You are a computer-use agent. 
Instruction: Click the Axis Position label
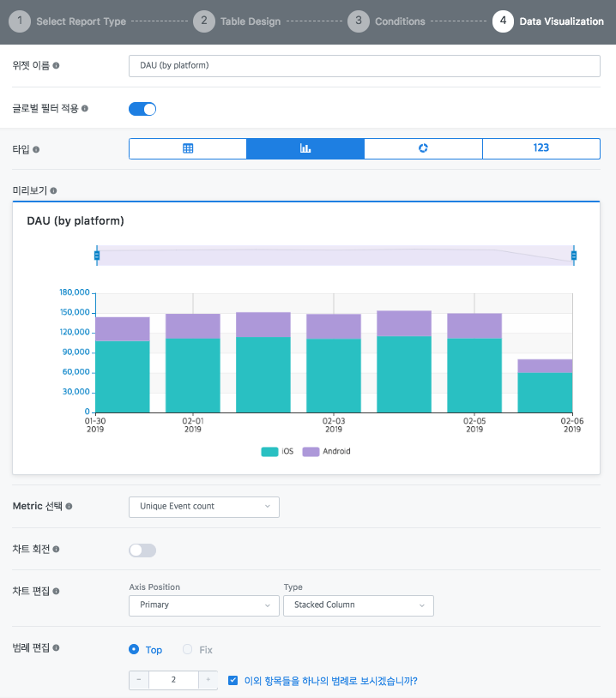(x=154, y=587)
